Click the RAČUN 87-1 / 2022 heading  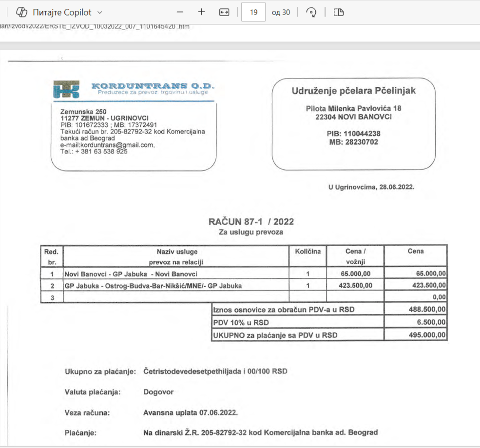coord(251,222)
